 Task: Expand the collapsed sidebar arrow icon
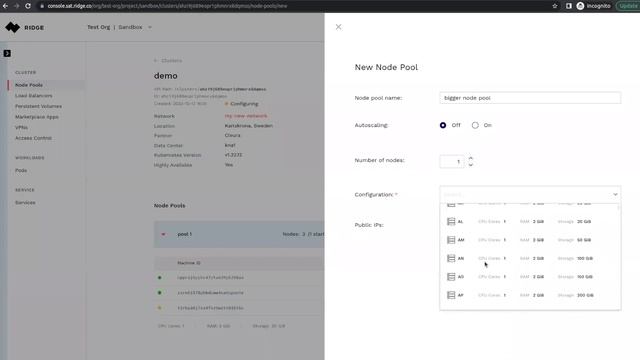point(7,53)
